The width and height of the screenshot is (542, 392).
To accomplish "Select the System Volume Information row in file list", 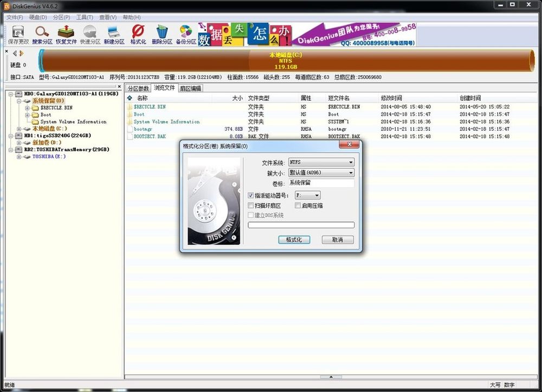I will pos(331,121).
